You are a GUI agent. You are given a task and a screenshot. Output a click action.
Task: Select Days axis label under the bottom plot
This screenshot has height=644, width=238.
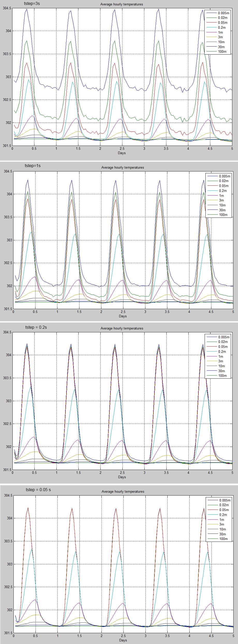[x=123, y=640]
